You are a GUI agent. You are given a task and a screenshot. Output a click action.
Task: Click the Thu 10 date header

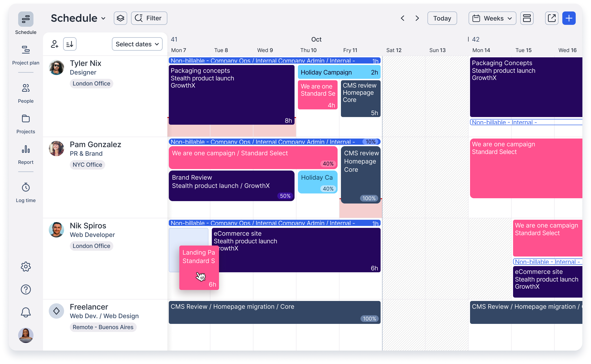308,50
